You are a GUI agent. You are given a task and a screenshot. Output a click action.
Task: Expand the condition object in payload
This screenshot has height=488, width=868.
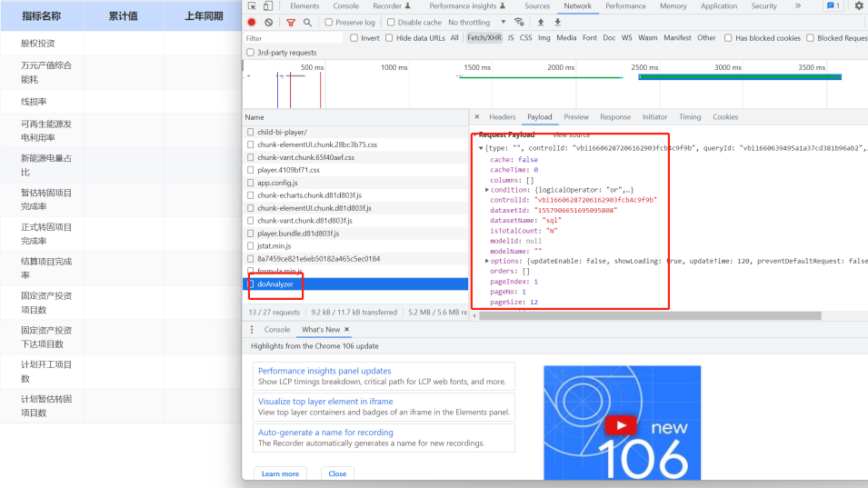click(x=487, y=190)
